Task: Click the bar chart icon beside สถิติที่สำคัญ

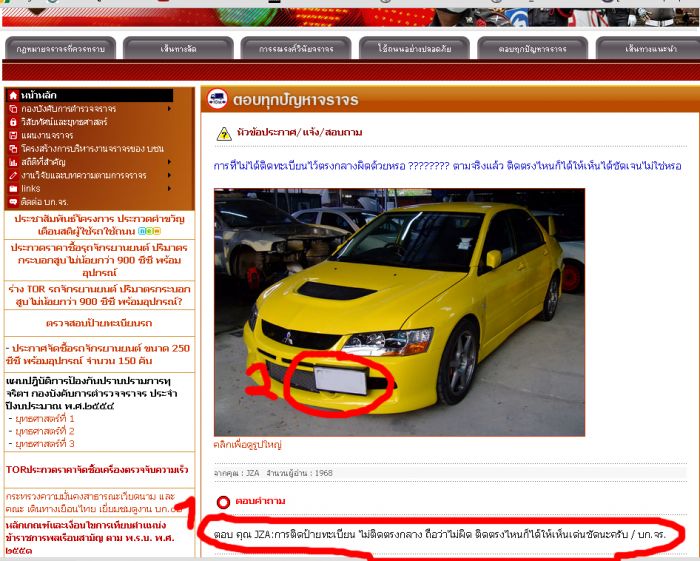Action: click(13, 162)
